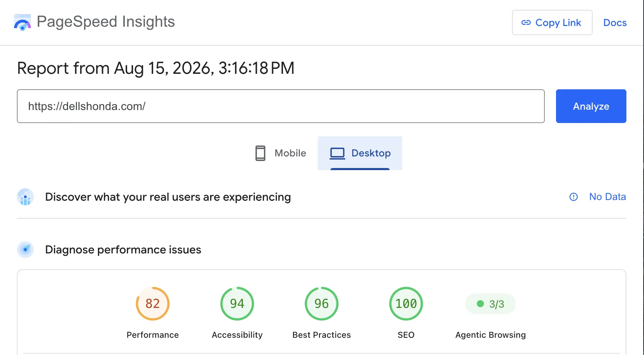Click the "Diagnose performance issues" heading
This screenshot has width=644, height=355.
click(x=123, y=250)
